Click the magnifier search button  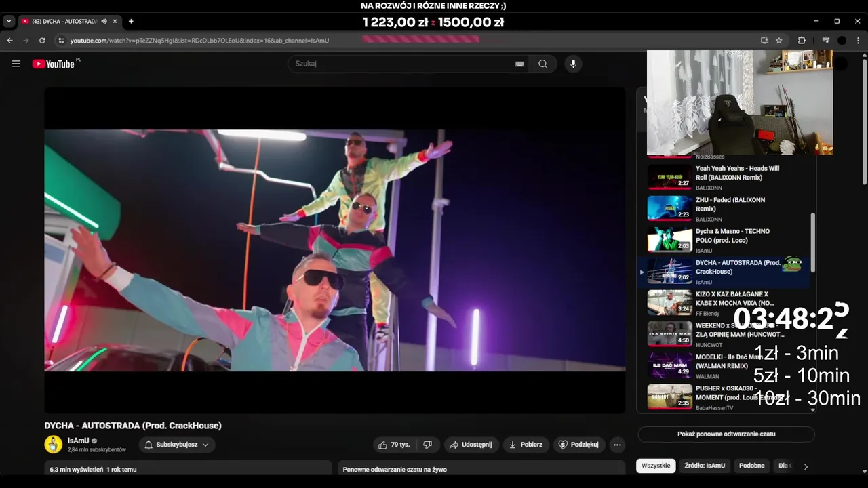(542, 64)
